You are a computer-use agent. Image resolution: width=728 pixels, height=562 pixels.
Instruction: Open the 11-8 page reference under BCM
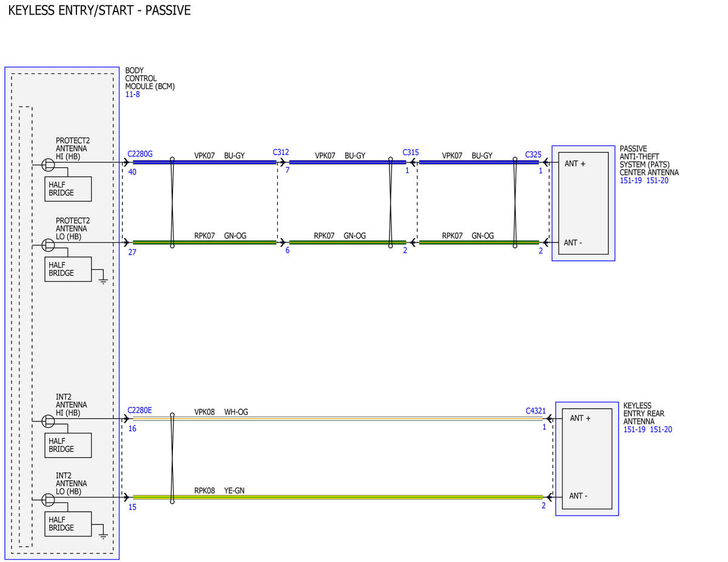coord(132,95)
